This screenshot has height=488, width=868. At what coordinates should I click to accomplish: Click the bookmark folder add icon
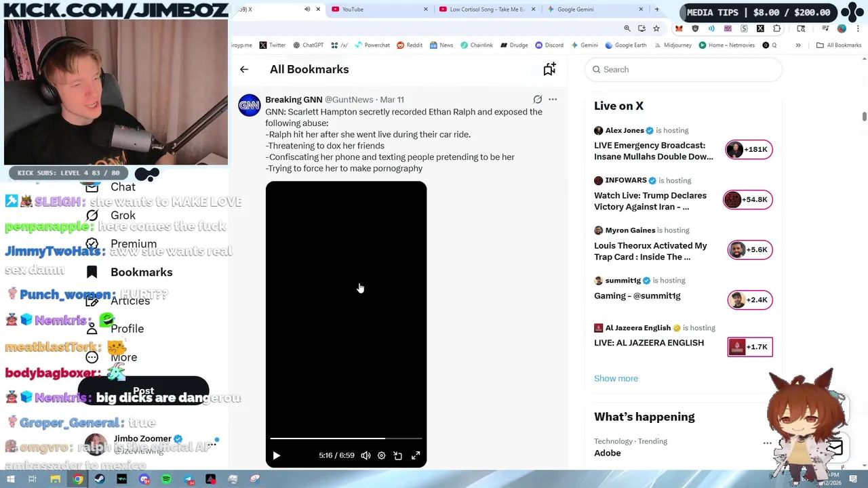tap(549, 69)
